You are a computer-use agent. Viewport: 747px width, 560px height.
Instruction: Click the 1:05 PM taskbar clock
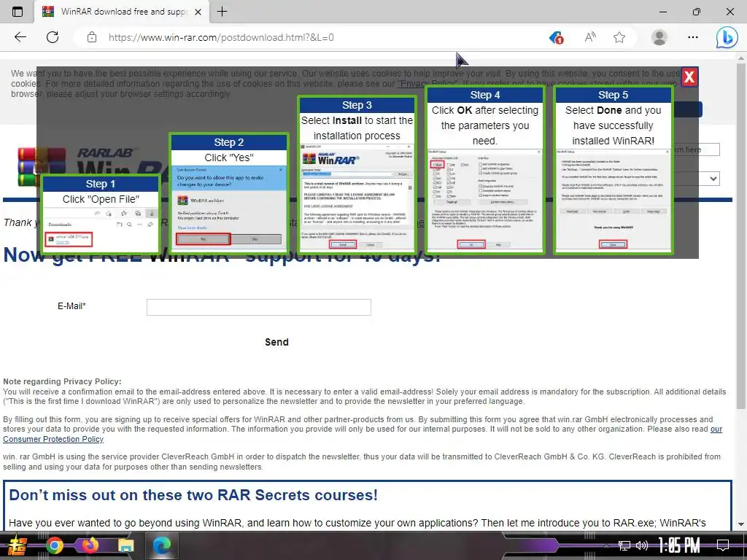679,545
